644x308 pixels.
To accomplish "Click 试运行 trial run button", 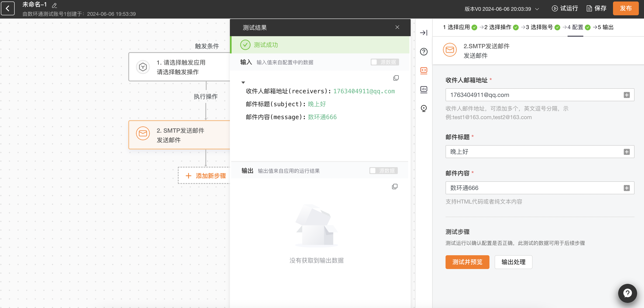I will 565,8.
